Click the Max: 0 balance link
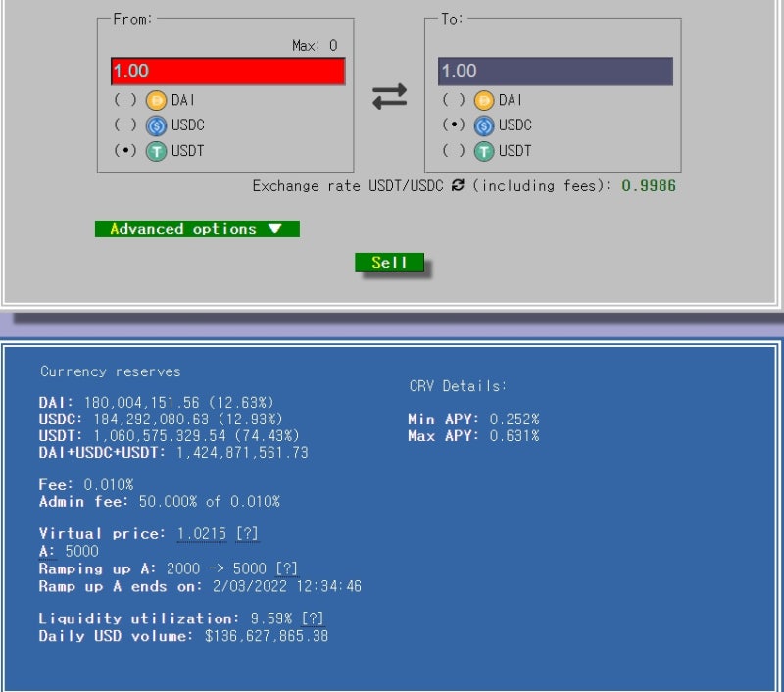This screenshot has width=784, height=692. [315, 45]
